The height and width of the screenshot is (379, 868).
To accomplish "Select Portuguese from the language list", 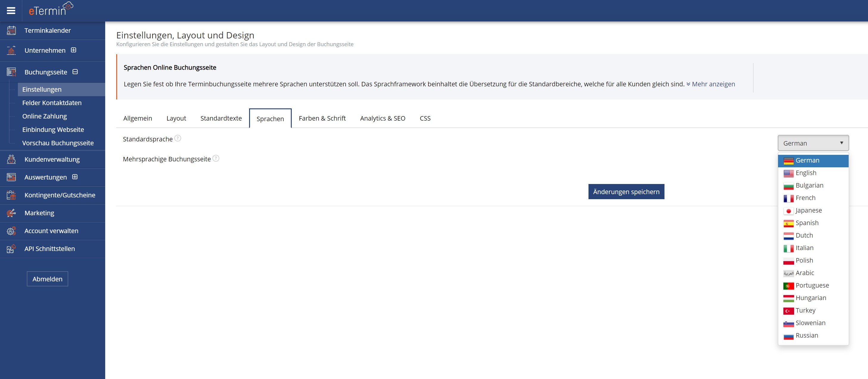I will click(813, 286).
